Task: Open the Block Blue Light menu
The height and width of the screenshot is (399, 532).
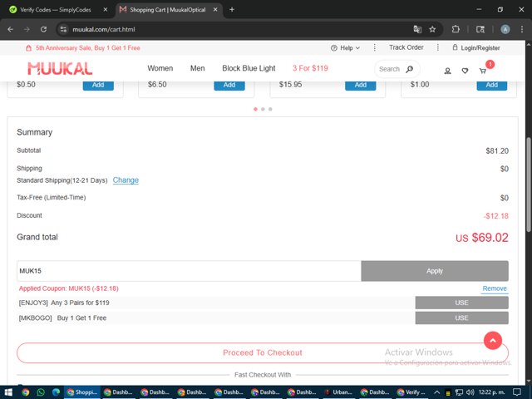Action: (x=249, y=68)
